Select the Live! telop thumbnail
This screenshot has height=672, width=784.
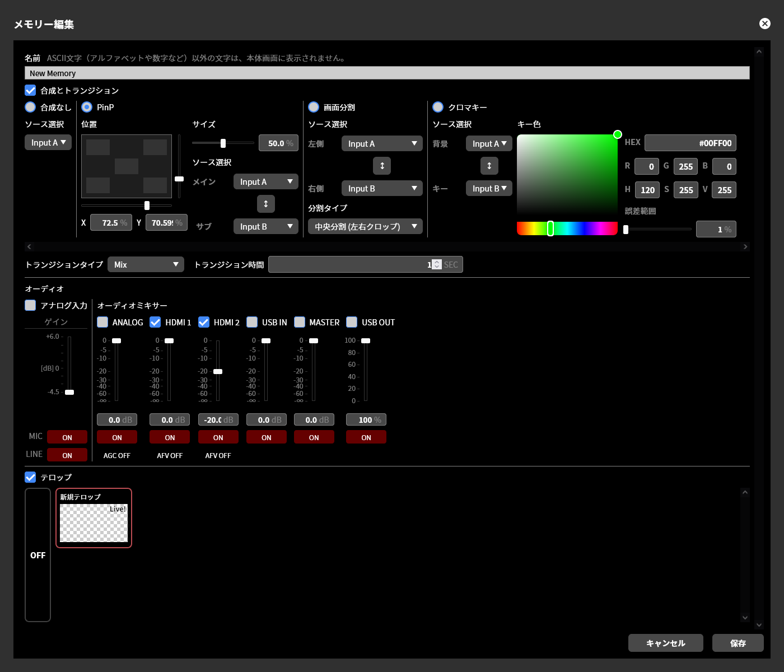tap(94, 518)
